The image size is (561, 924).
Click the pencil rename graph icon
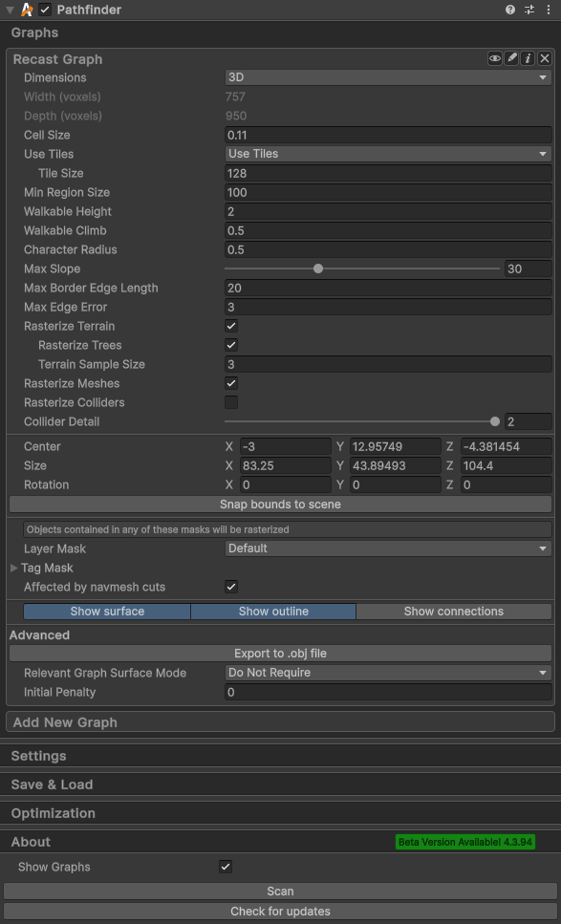coord(511,58)
